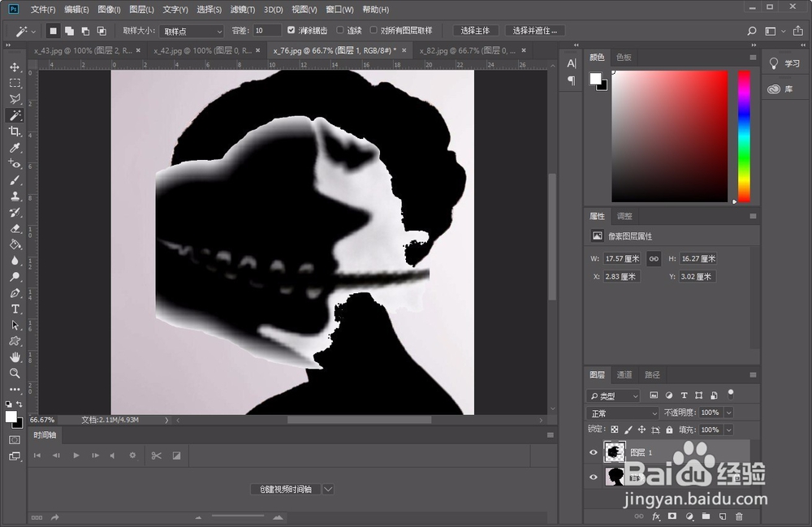The image size is (812, 527).
Task: Open the 滤镜 menu
Action: pos(241,9)
